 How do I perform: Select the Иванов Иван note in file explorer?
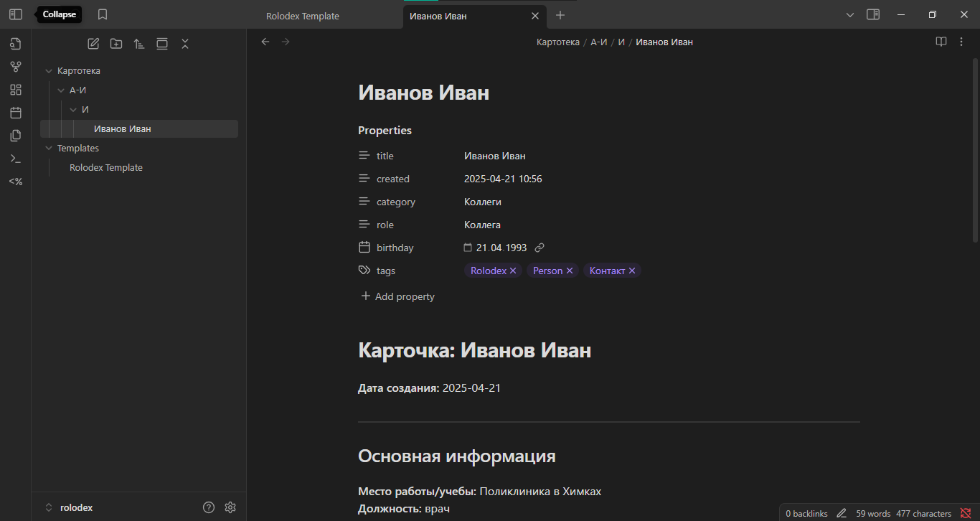tap(139, 129)
